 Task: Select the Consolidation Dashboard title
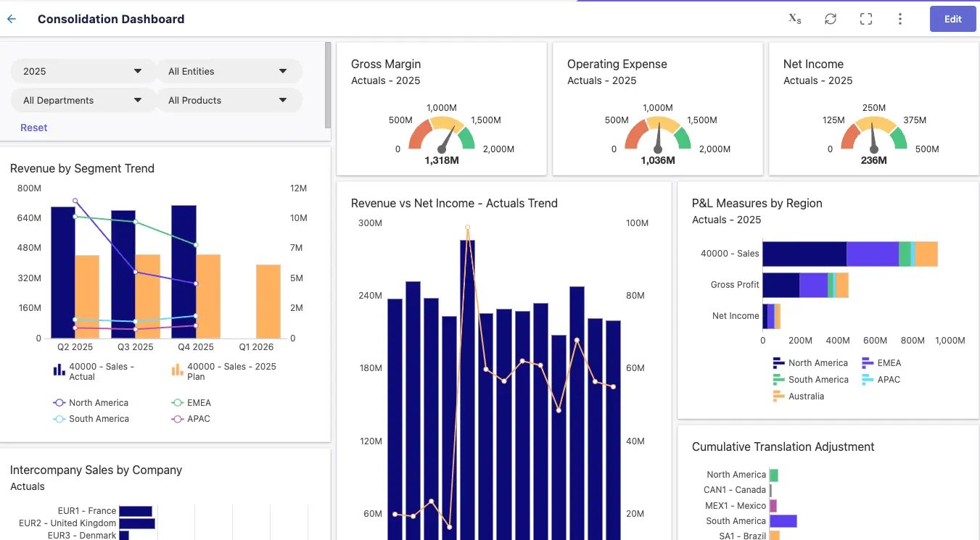(110, 19)
